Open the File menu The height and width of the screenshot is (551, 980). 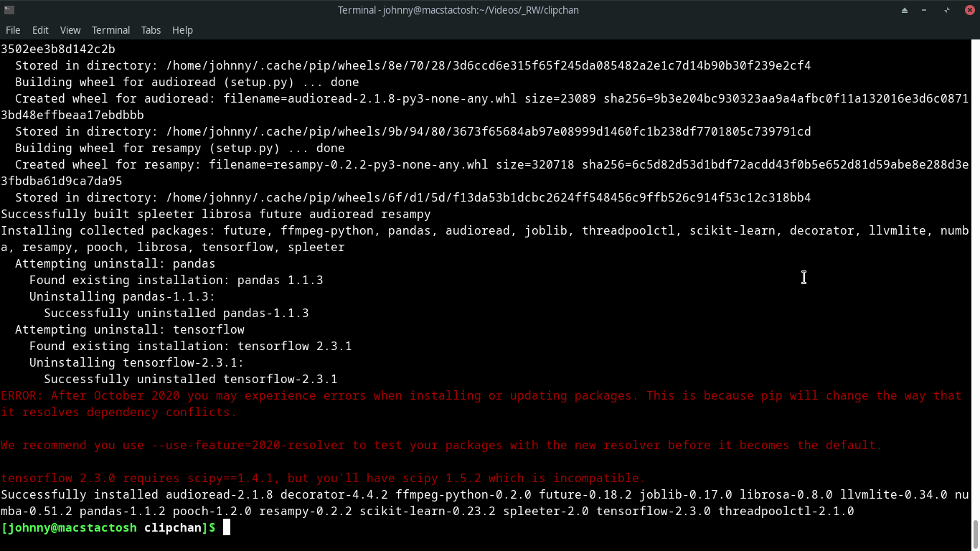(13, 30)
